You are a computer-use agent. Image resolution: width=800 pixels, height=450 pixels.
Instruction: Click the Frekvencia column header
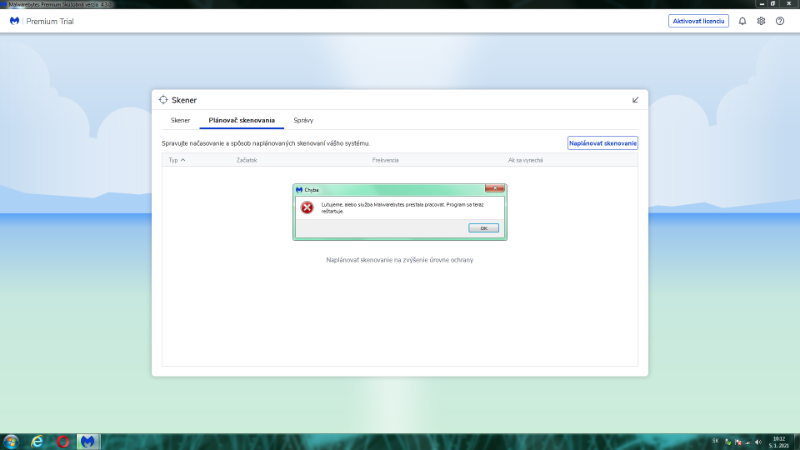(x=385, y=160)
